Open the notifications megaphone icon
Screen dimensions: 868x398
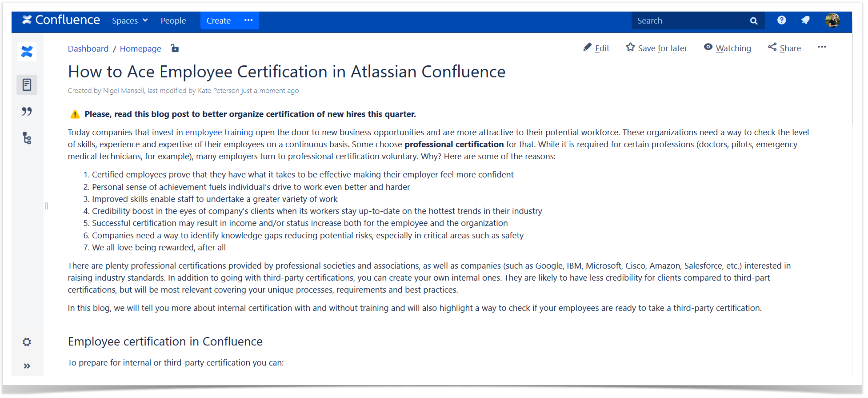pyautogui.click(x=805, y=20)
